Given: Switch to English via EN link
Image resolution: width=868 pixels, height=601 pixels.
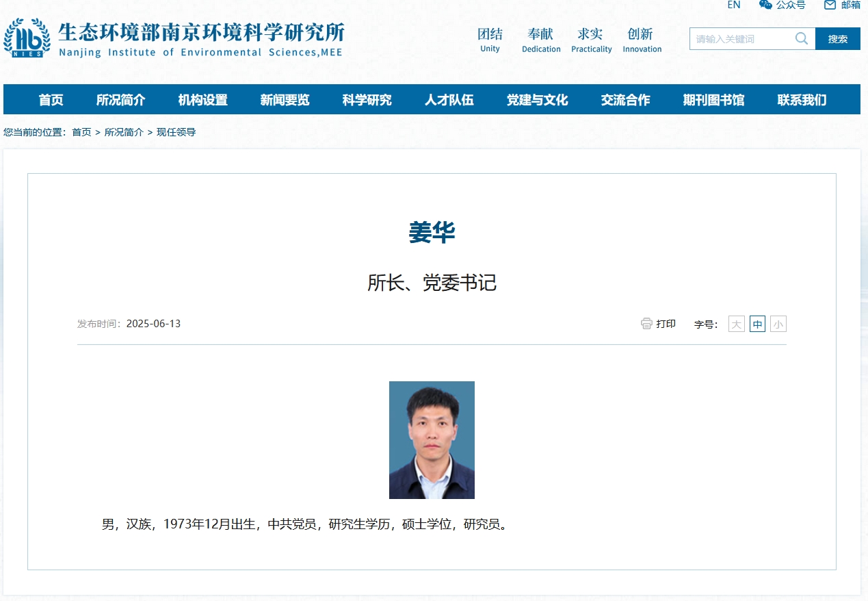Looking at the screenshot, I should pos(733,5).
